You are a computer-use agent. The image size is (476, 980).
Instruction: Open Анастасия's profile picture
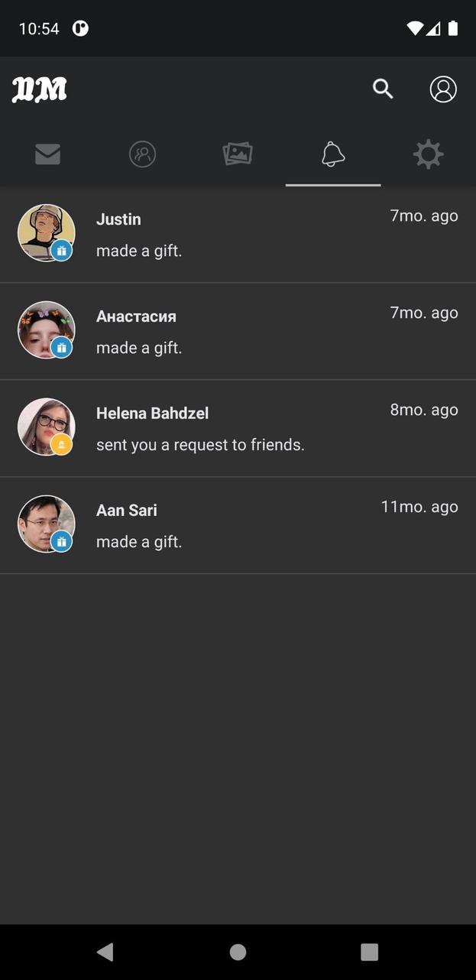[x=44, y=329]
